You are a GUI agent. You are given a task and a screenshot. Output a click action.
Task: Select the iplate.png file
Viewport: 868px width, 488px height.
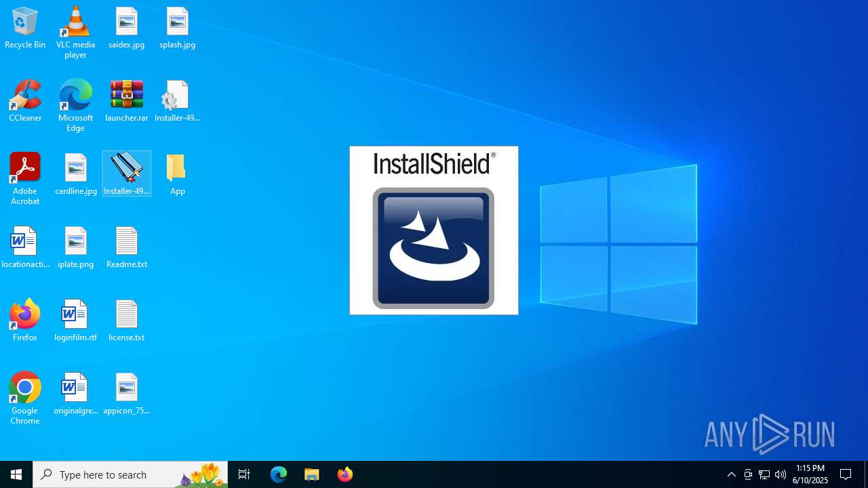pos(76,247)
